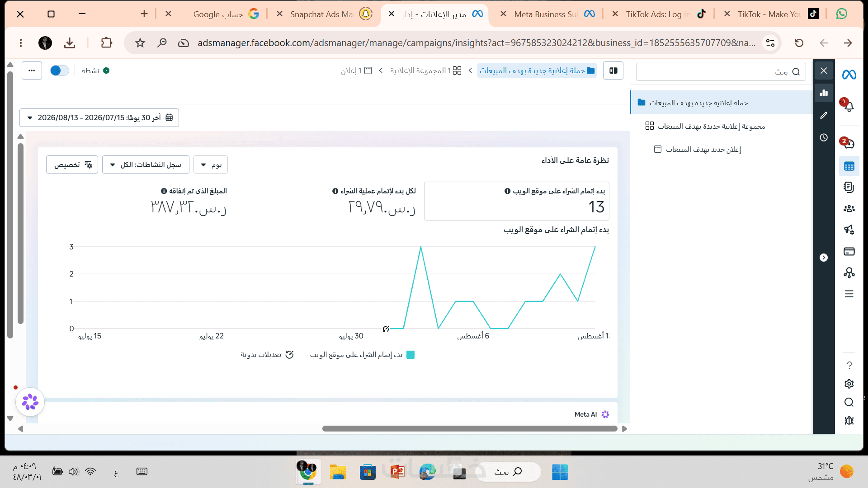
Task: Toggle the charts view icon in dark sidebar
Action: point(824,93)
